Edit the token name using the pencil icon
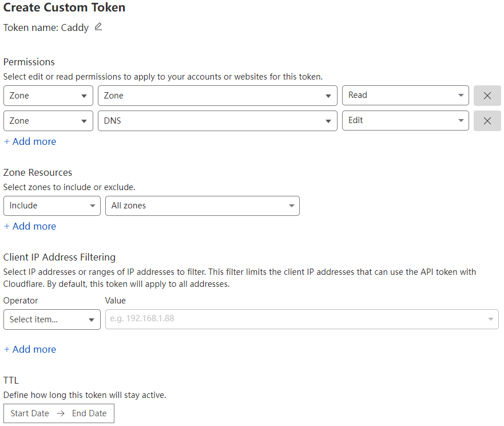This screenshot has width=504, height=426. click(96, 27)
